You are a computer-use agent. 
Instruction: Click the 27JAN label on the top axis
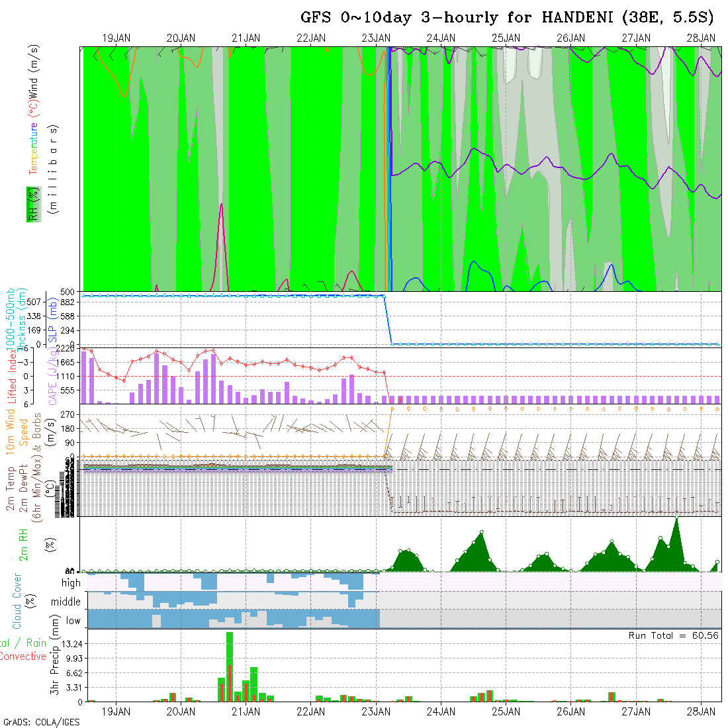[x=636, y=38]
